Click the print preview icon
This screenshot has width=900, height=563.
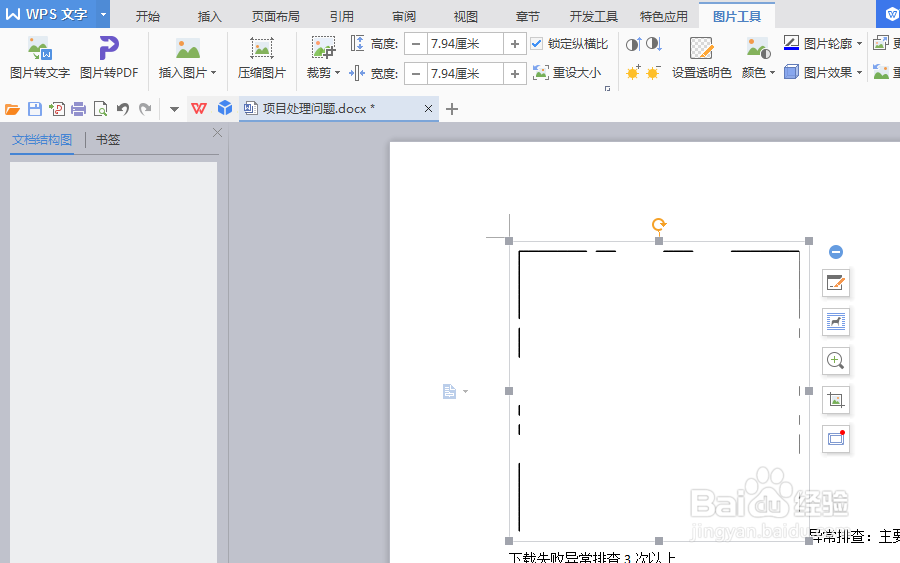100,108
